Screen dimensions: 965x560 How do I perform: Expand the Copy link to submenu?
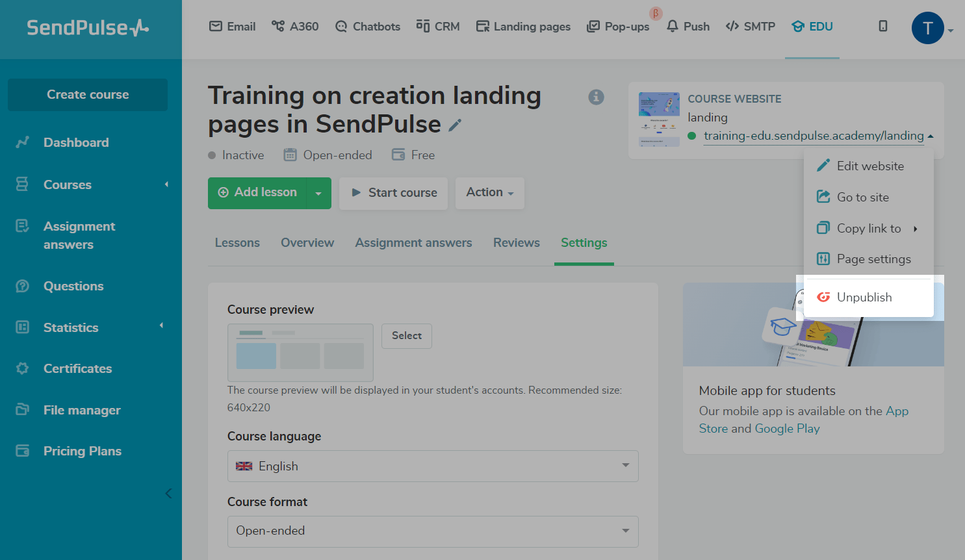(x=868, y=228)
